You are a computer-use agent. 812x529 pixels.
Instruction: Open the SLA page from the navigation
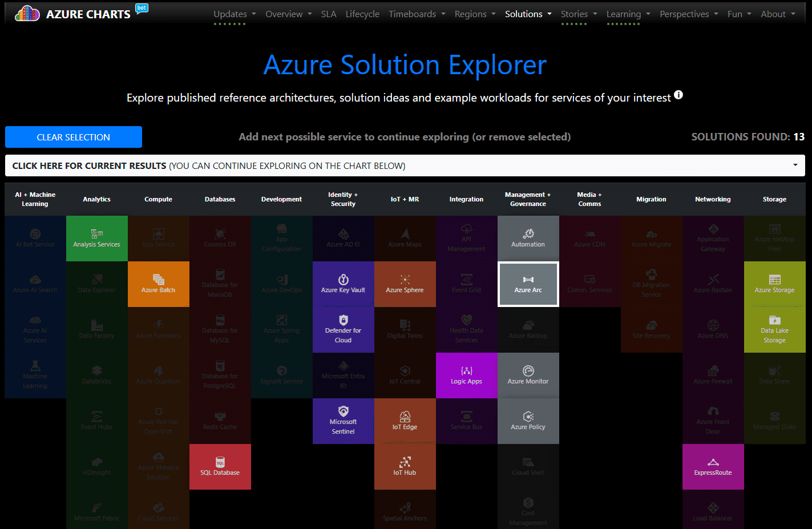(329, 14)
